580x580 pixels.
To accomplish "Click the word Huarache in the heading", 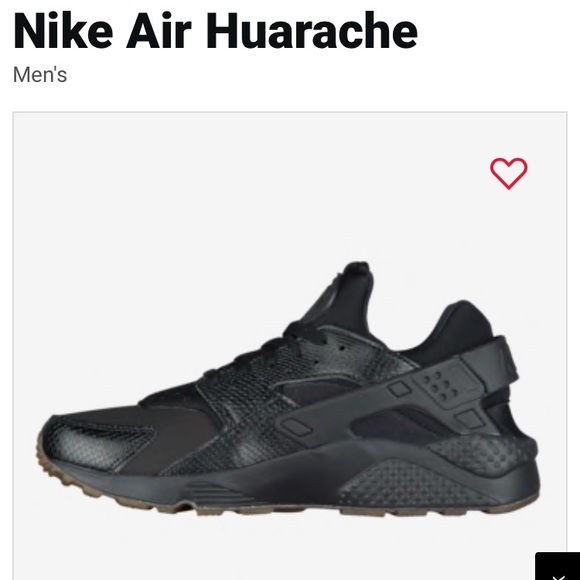I will (312, 30).
